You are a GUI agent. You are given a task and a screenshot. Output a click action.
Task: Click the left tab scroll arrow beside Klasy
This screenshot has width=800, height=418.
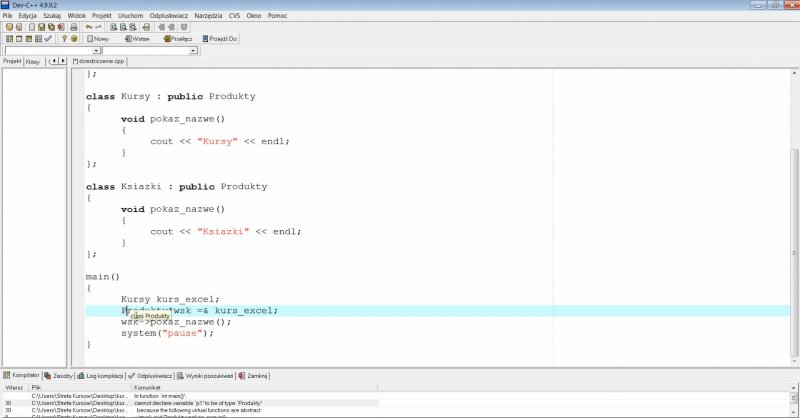pyautogui.click(x=52, y=61)
